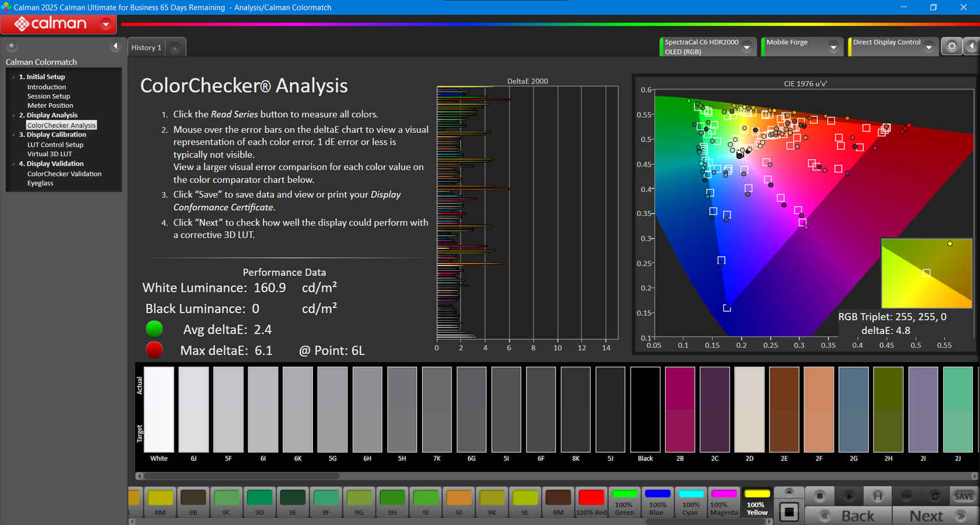Click the stop measurement icon
Screen dimensions: 980x525
coord(819,496)
